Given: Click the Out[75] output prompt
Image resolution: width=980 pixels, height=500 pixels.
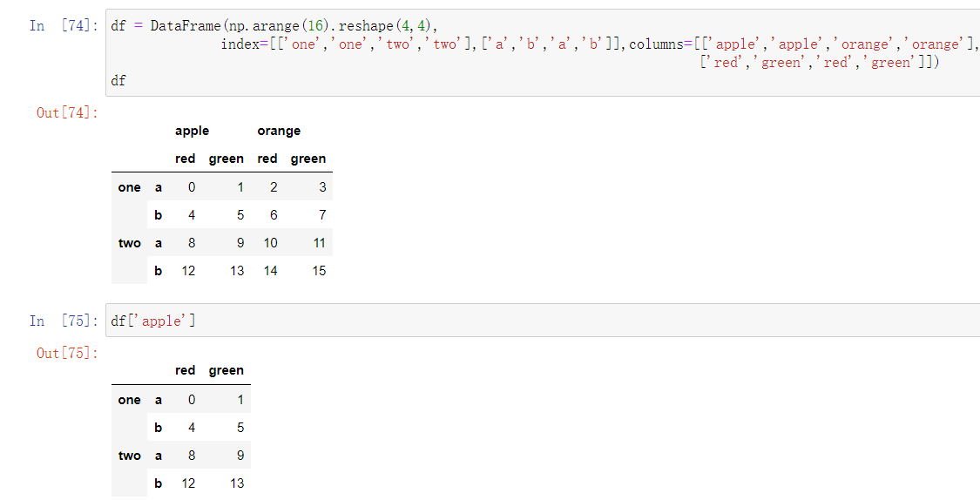Looking at the screenshot, I should (x=67, y=353).
